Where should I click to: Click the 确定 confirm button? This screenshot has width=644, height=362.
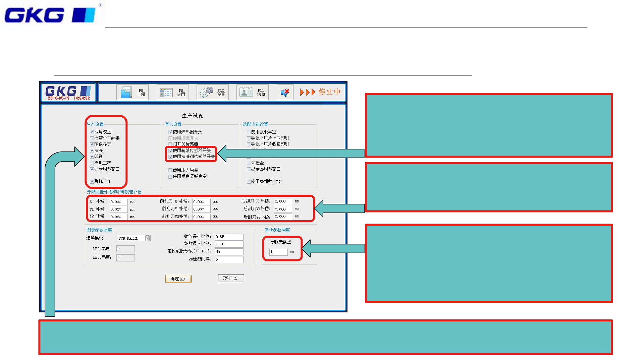pos(178,279)
